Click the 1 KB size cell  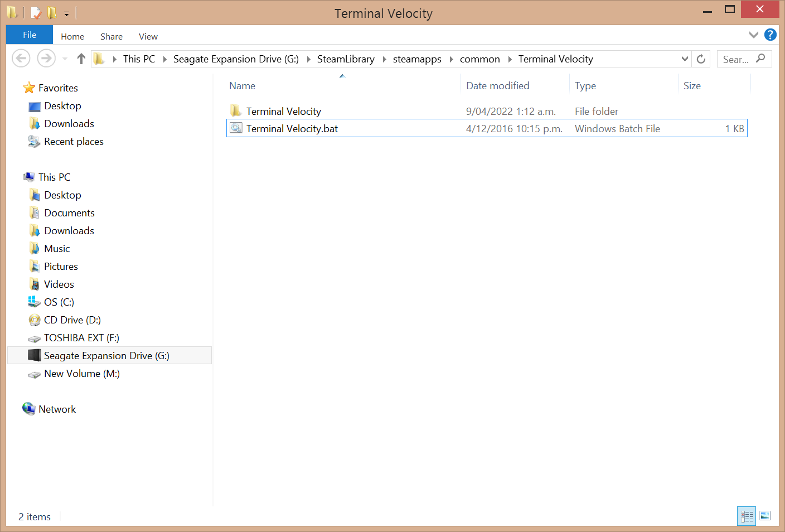click(x=734, y=128)
